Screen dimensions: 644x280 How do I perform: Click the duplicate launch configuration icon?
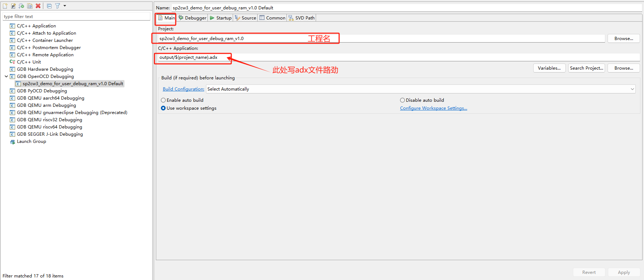tap(30, 6)
